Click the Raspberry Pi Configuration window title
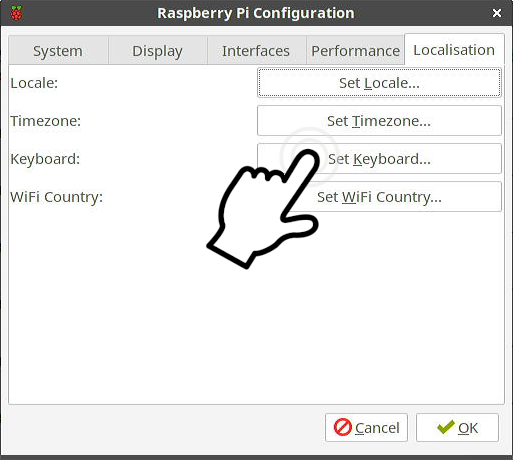Image resolution: width=513 pixels, height=460 pixels. [x=256, y=13]
